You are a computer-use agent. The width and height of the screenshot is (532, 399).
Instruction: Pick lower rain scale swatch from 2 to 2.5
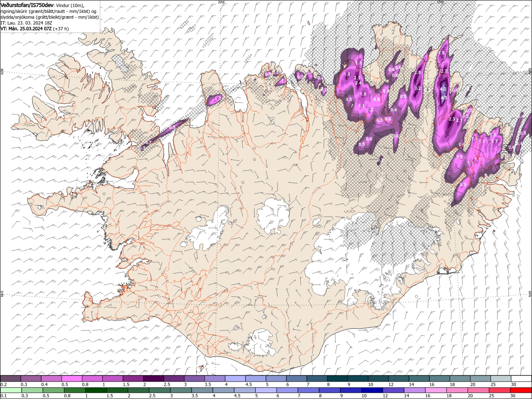click(138, 390)
